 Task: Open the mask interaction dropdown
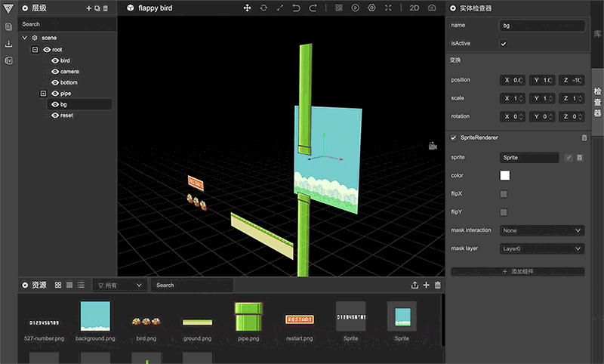pyautogui.click(x=542, y=230)
